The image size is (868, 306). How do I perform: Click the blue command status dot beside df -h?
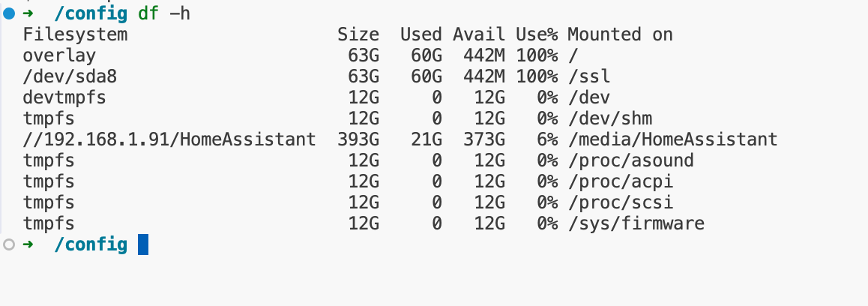pyautogui.click(x=9, y=13)
